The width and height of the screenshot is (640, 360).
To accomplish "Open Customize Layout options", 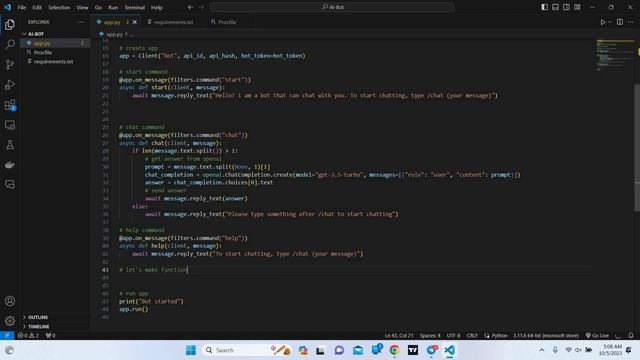I will pos(577,7).
